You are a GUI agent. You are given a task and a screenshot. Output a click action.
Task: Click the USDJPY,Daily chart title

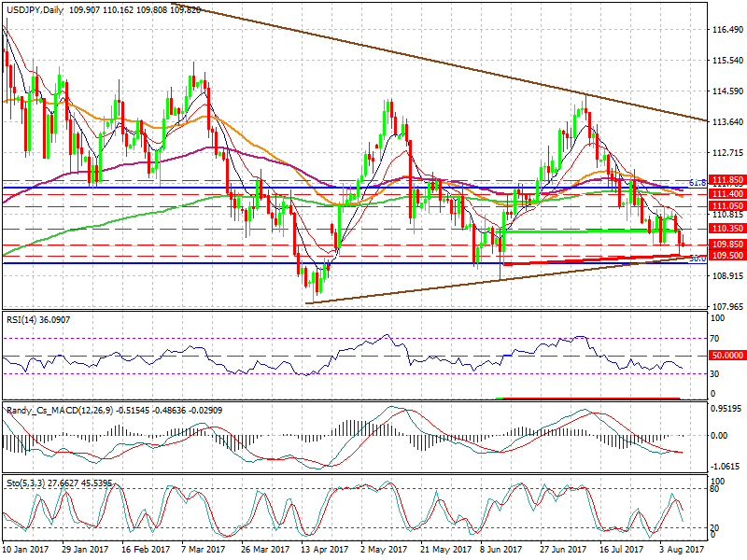point(35,8)
